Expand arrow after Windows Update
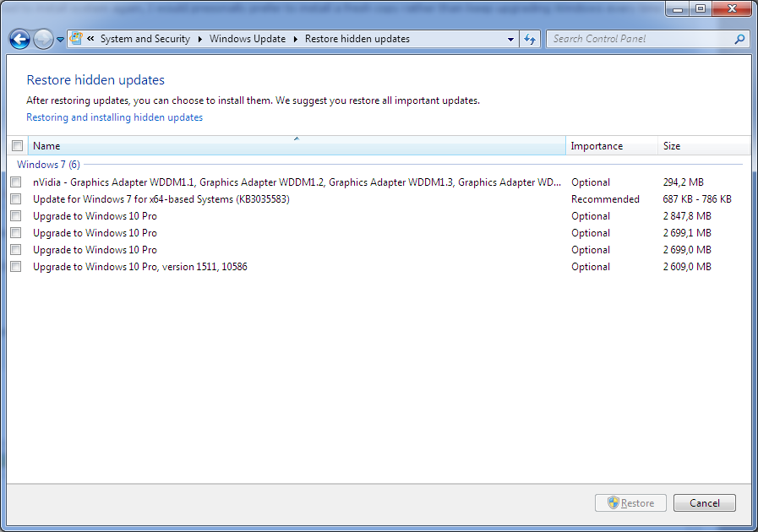Image resolution: width=758 pixels, height=532 pixels. tap(296, 39)
